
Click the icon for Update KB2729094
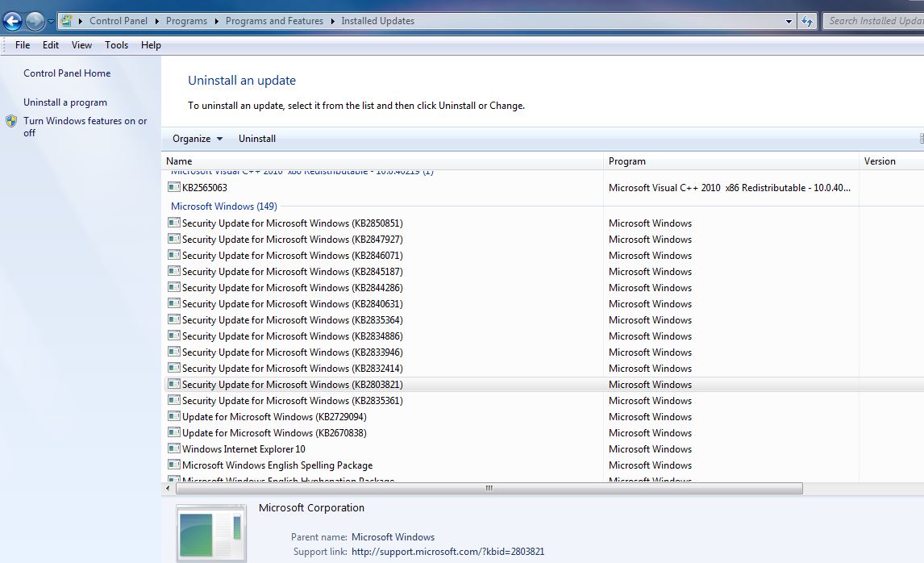pos(174,416)
